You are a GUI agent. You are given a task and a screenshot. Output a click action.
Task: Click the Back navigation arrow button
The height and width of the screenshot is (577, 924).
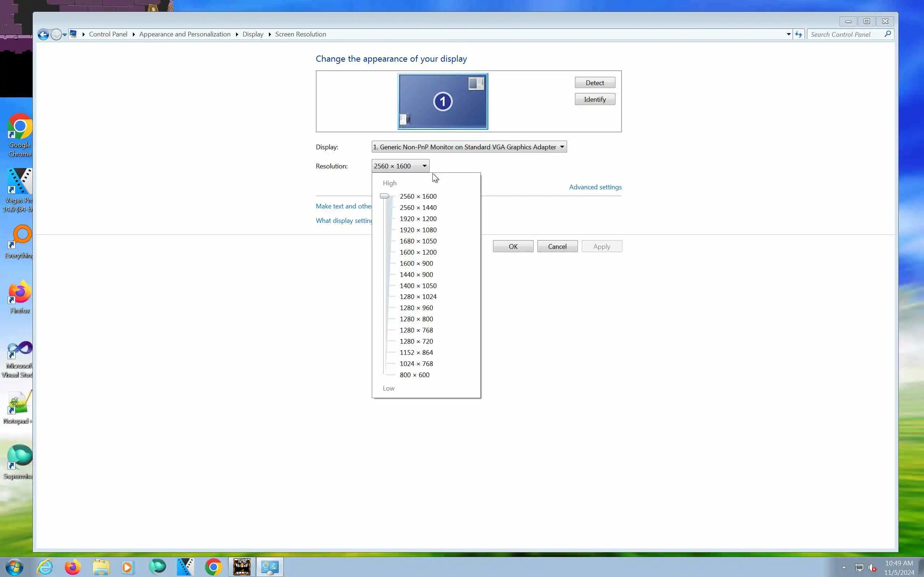pyautogui.click(x=43, y=35)
